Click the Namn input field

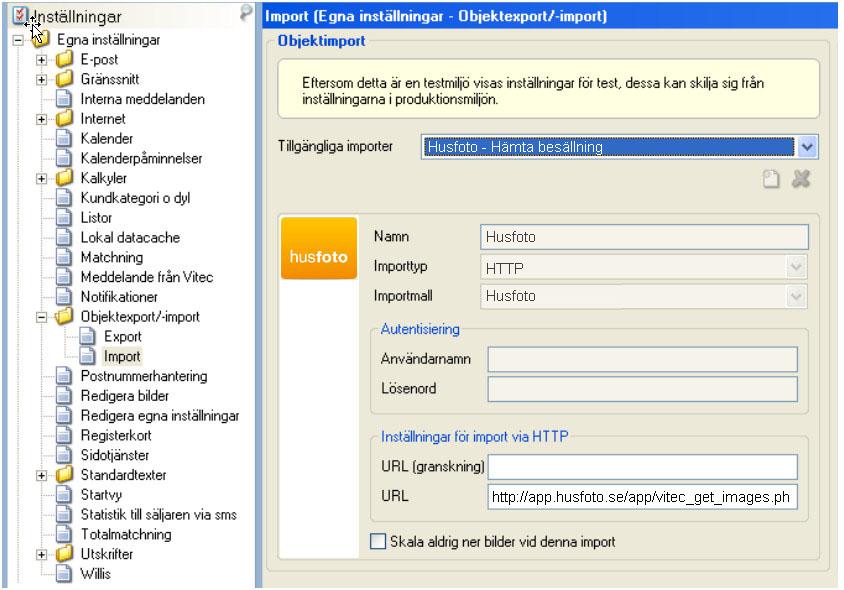(644, 237)
